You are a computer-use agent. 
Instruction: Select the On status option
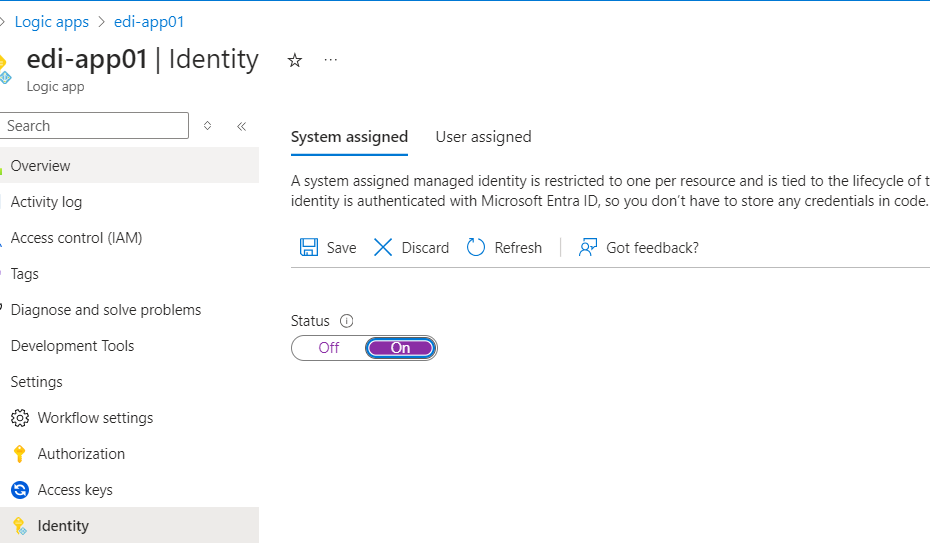(x=400, y=348)
